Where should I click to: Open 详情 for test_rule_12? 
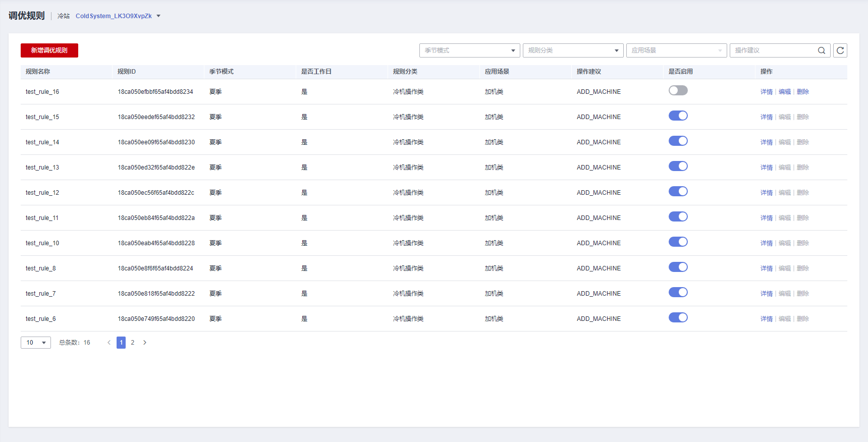[767, 193]
